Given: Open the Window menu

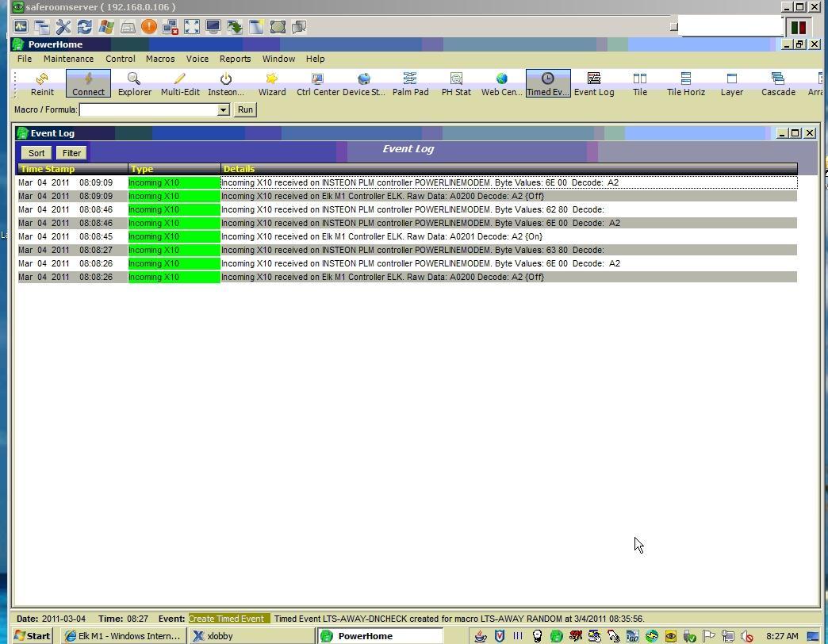Looking at the screenshot, I should 278,59.
